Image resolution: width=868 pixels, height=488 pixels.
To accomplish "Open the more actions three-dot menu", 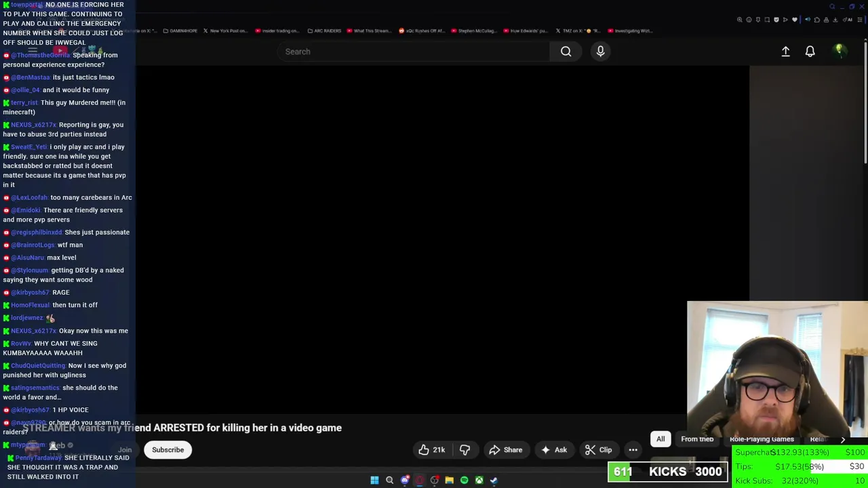I will click(x=633, y=450).
